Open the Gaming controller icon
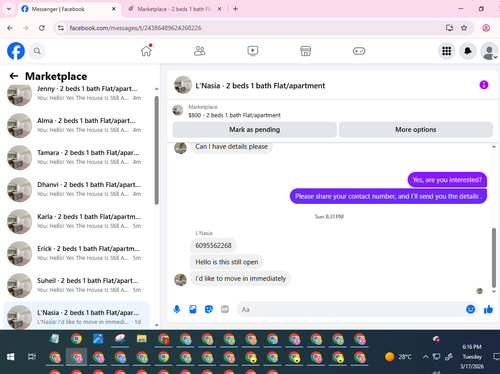Screen dimensions: 500x374 coord(359,51)
